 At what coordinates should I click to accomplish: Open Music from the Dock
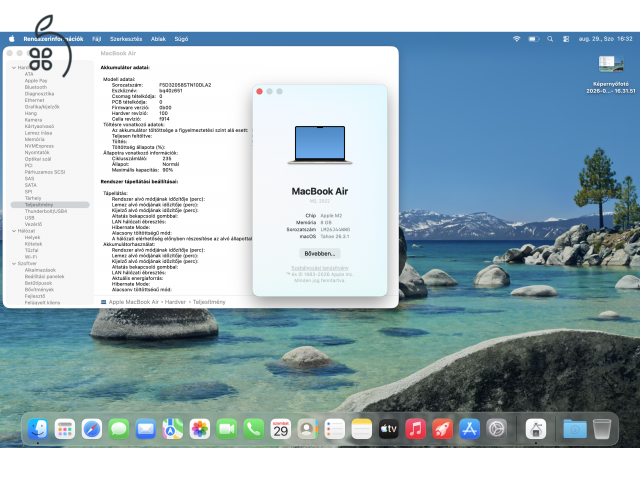416,429
